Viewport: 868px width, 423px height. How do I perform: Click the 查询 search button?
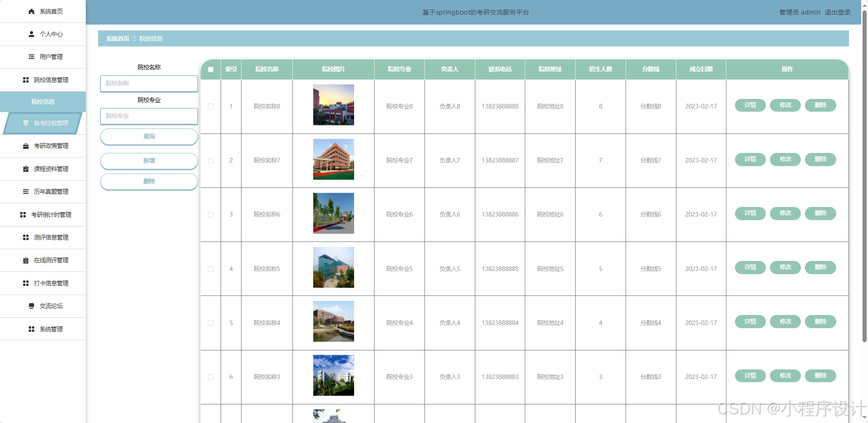[x=149, y=136]
